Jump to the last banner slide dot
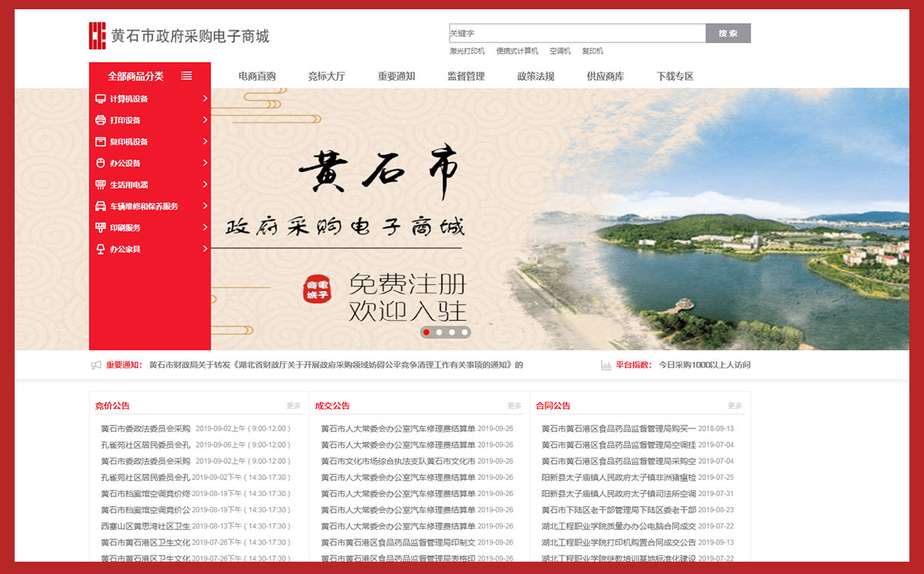The width and height of the screenshot is (924, 574). coord(464,332)
